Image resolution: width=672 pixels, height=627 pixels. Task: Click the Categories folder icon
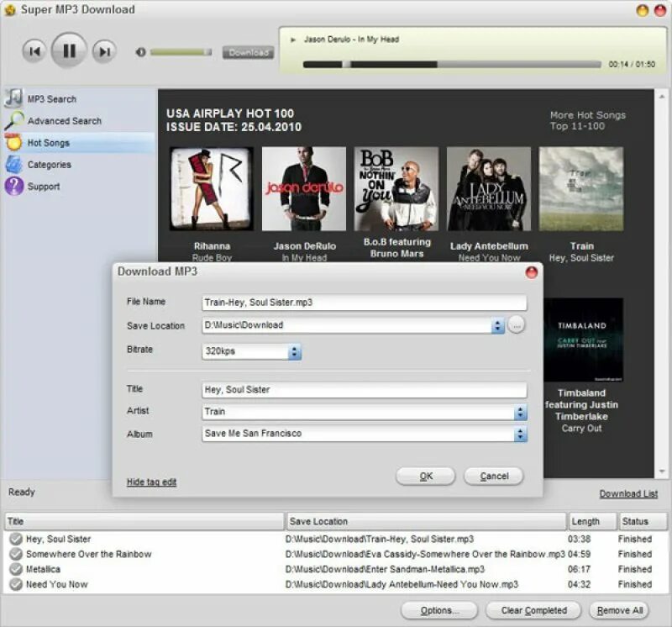[13, 165]
